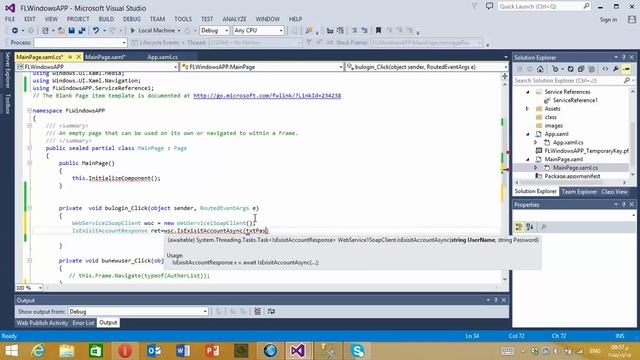Click the Save All icon
This screenshot has width=640, height=360.
(x=82, y=31)
